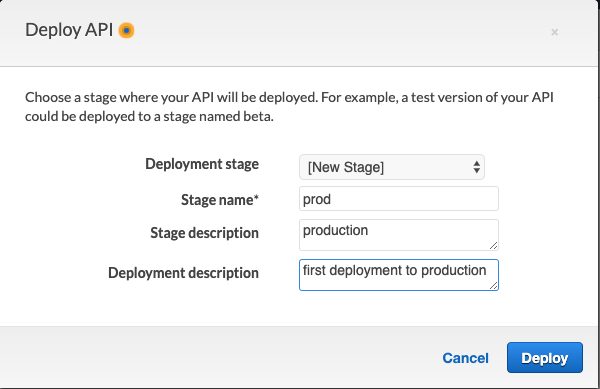600x389 pixels.
Task: Click the "Stage name*" label
Action: pos(220,200)
